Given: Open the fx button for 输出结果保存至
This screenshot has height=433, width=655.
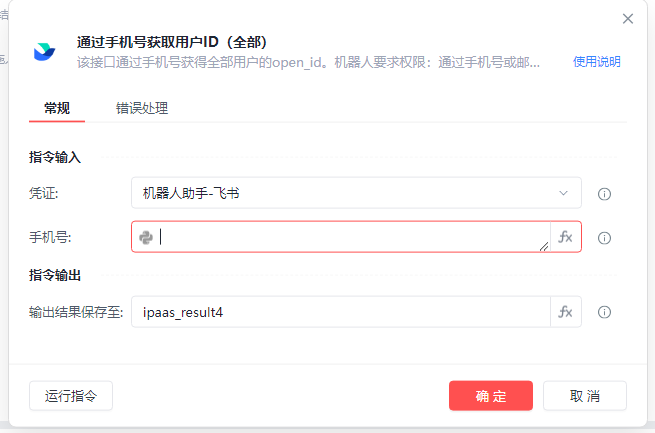Looking at the screenshot, I should click(x=565, y=312).
